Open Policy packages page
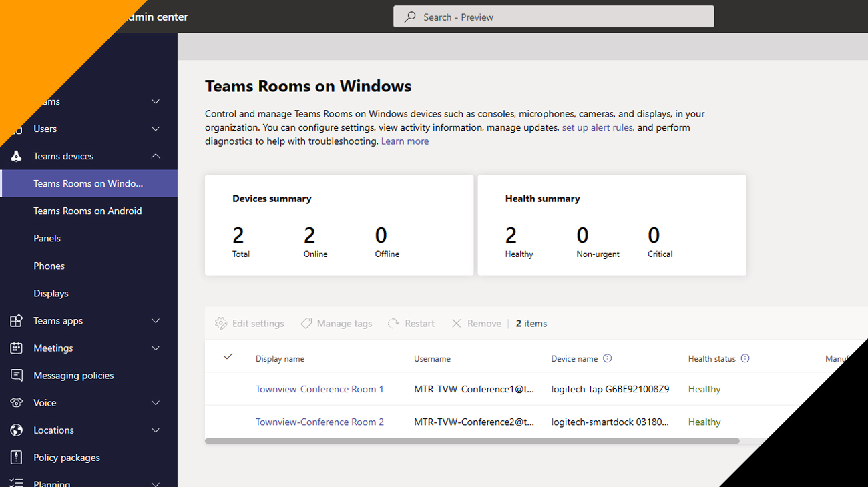 (67, 458)
